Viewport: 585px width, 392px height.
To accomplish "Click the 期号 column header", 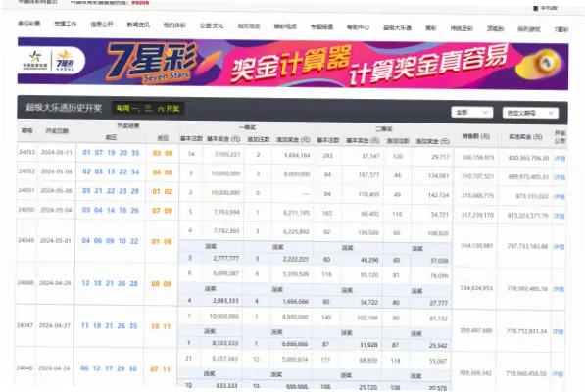I will point(27,130).
